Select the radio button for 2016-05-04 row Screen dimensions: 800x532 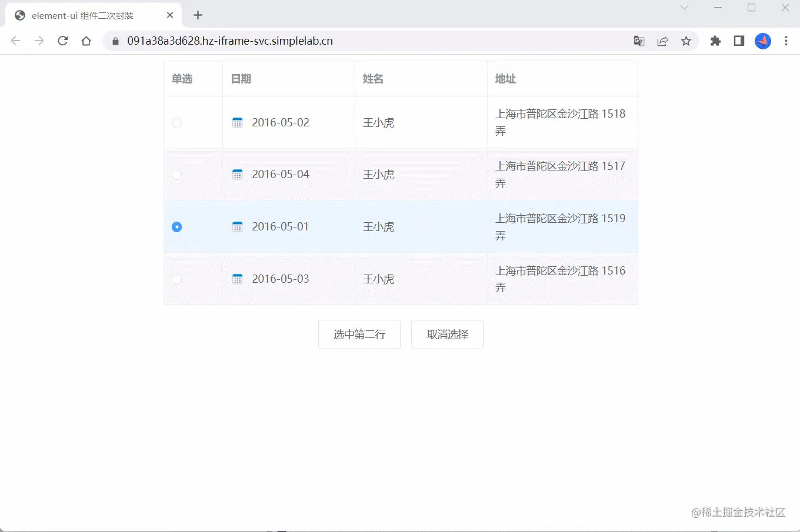click(x=176, y=174)
